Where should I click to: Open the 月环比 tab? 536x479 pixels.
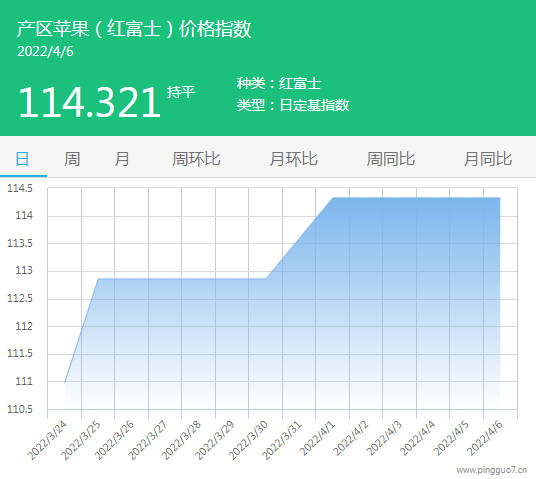coord(294,159)
